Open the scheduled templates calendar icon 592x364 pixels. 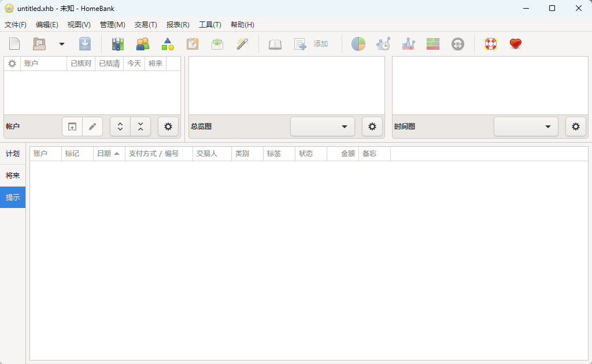193,44
